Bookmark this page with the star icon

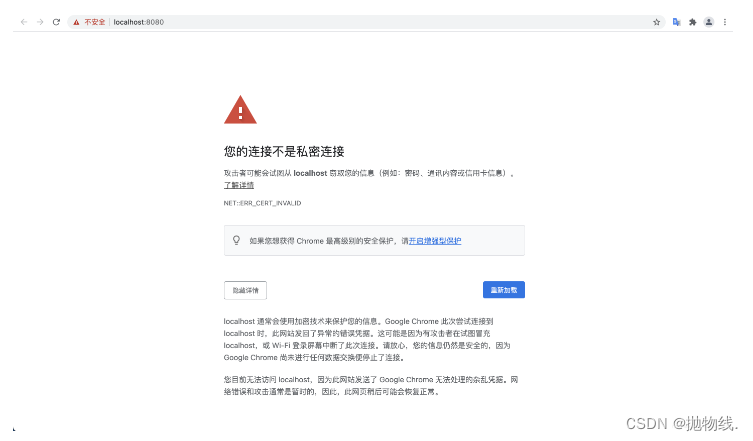pos(656,22)
